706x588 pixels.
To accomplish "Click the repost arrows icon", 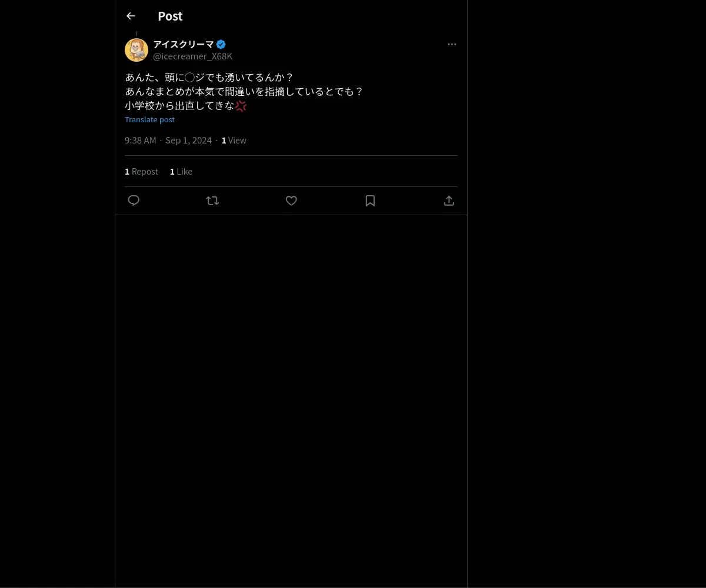I will click(x=212, y=201).
